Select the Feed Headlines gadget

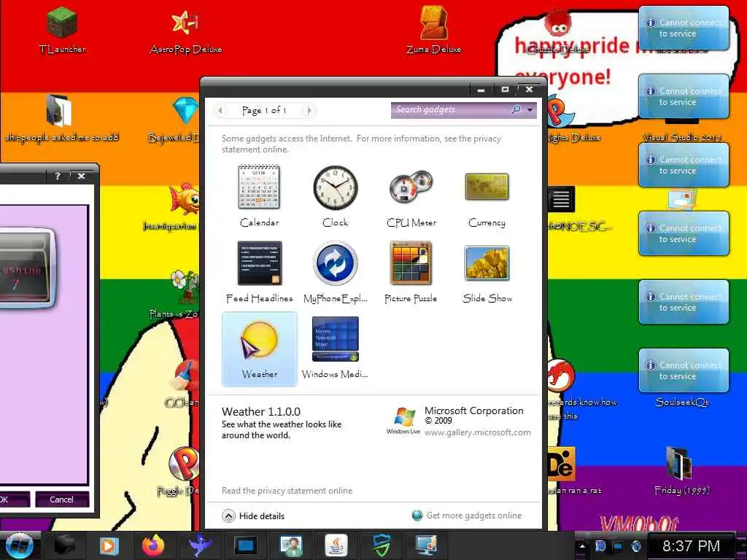coord(259,273)
